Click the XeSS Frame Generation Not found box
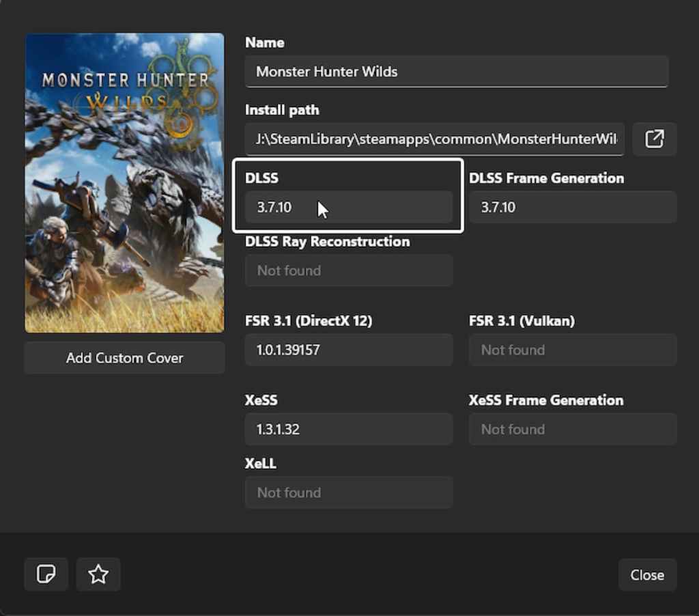This screenshot has height=616, width=699. 572,430
